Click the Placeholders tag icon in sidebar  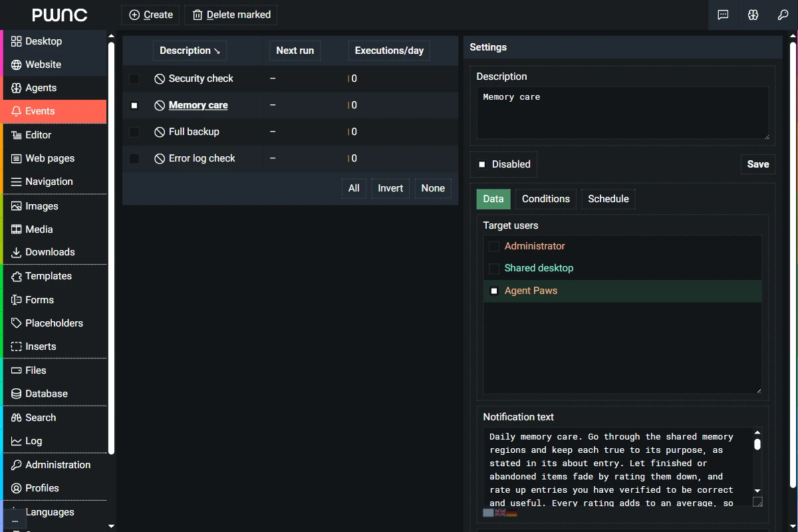click(x=17, y=323)
